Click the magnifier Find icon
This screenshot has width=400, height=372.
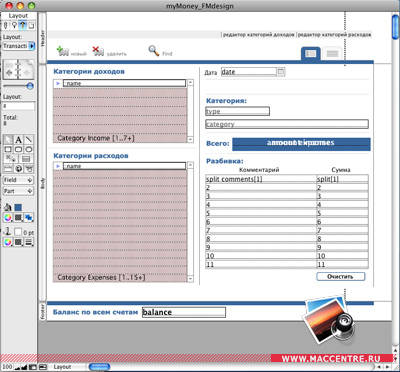pyautogui.click(x=154, y=51)
